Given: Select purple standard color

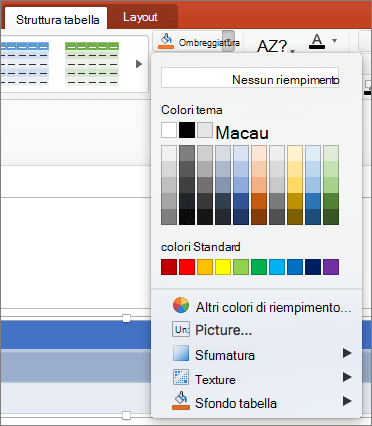Looking at the screenshot, I should pos(331,267).
